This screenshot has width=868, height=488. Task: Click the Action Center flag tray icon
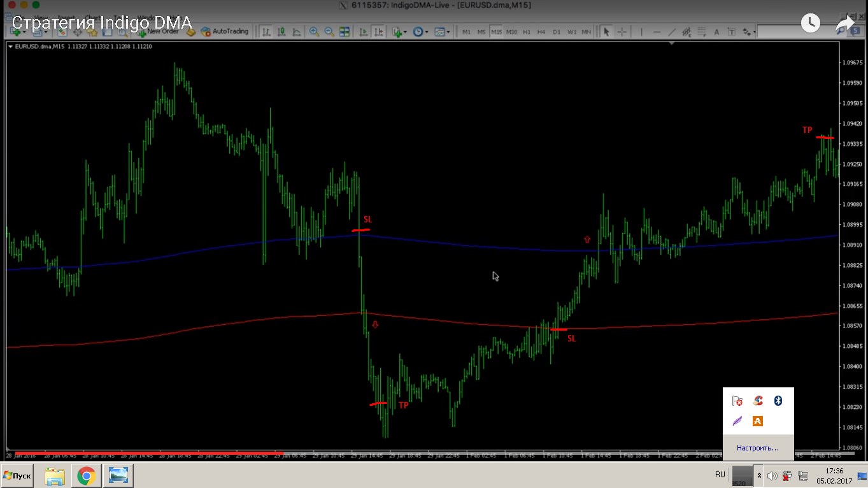(x=737, y=401)
